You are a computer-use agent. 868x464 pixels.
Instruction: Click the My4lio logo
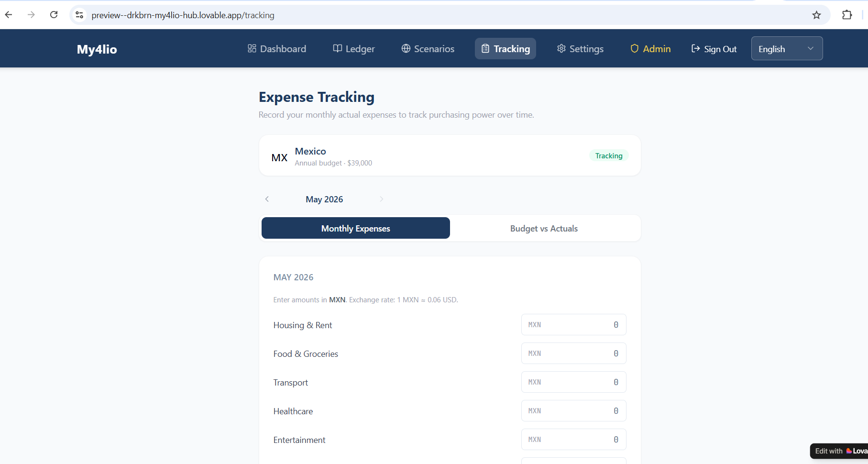coord(97,49)
